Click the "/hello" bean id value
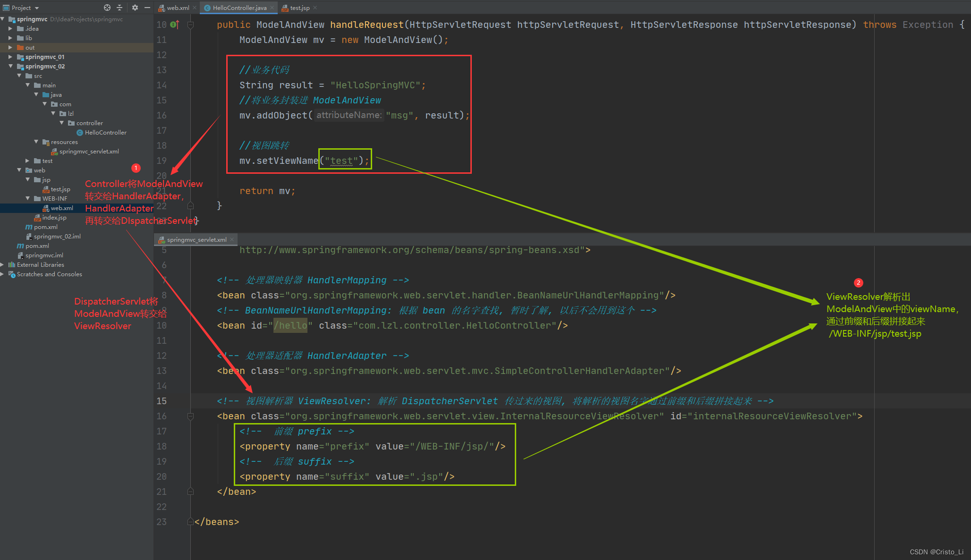 (290, 325)
